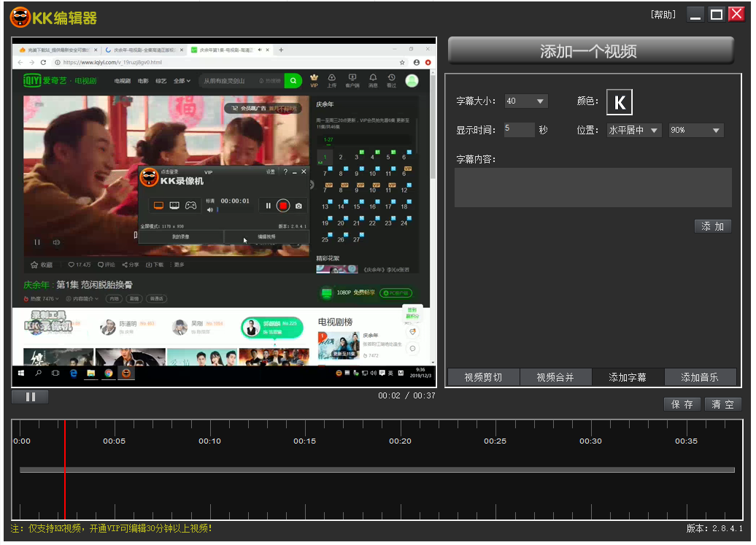Viewport: 756px width, 545px height.
Task: Click the 显示时间 seconds input field
Action: tap(519, 130)
